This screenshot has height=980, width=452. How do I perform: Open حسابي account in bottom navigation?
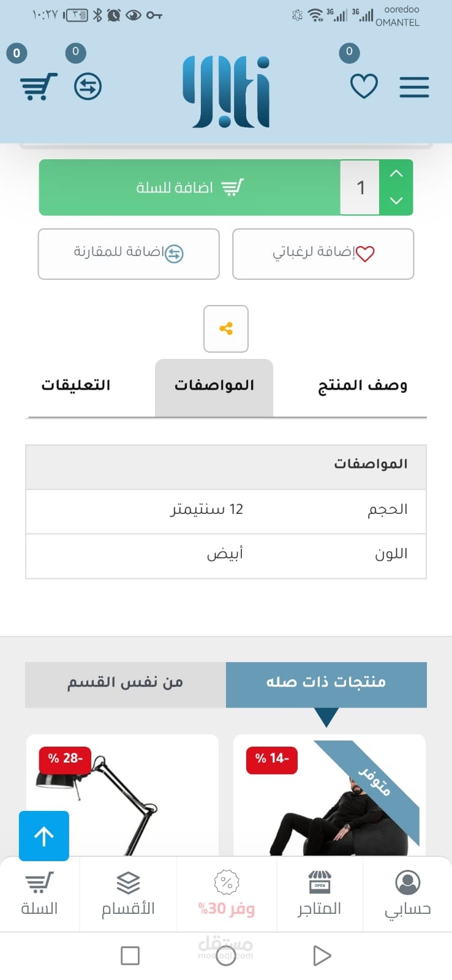(x=407, y=894)
